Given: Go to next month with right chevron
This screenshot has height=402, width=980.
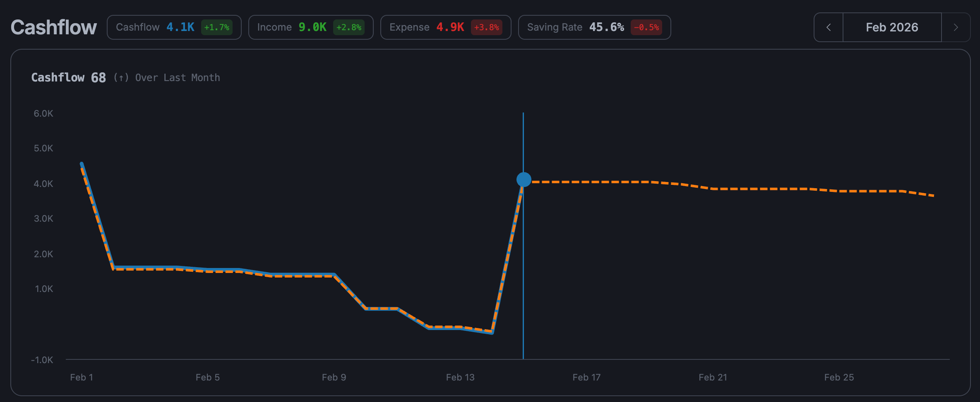Looking at the screenshot, I should (x=956, y=27).
